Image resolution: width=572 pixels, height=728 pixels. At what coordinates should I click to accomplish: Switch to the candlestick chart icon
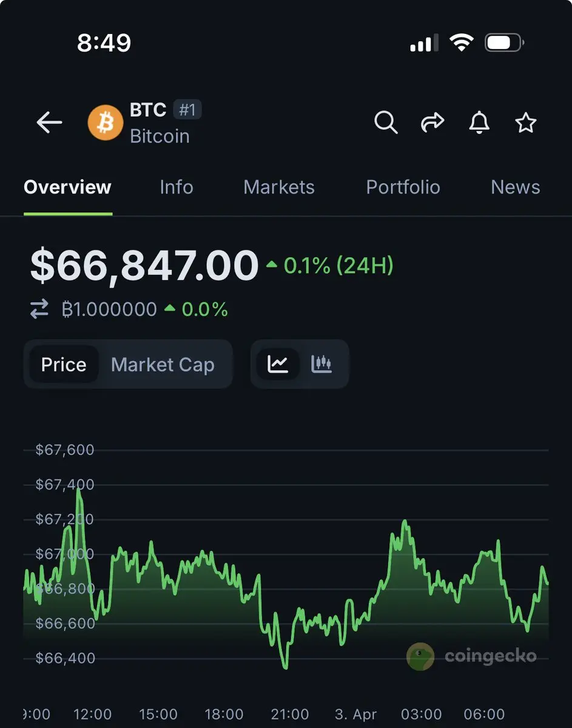point(321,364)
